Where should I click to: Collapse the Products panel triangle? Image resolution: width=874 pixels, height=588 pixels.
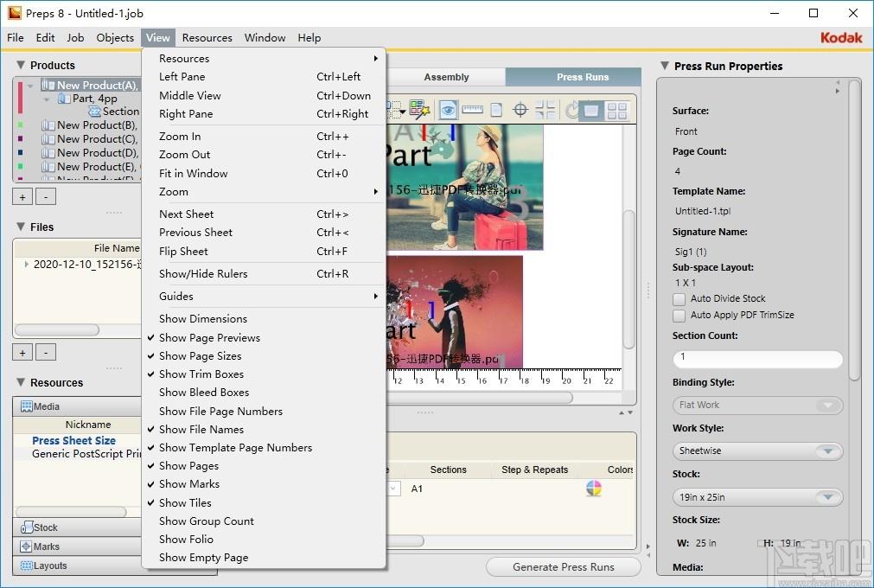[21, 65]
